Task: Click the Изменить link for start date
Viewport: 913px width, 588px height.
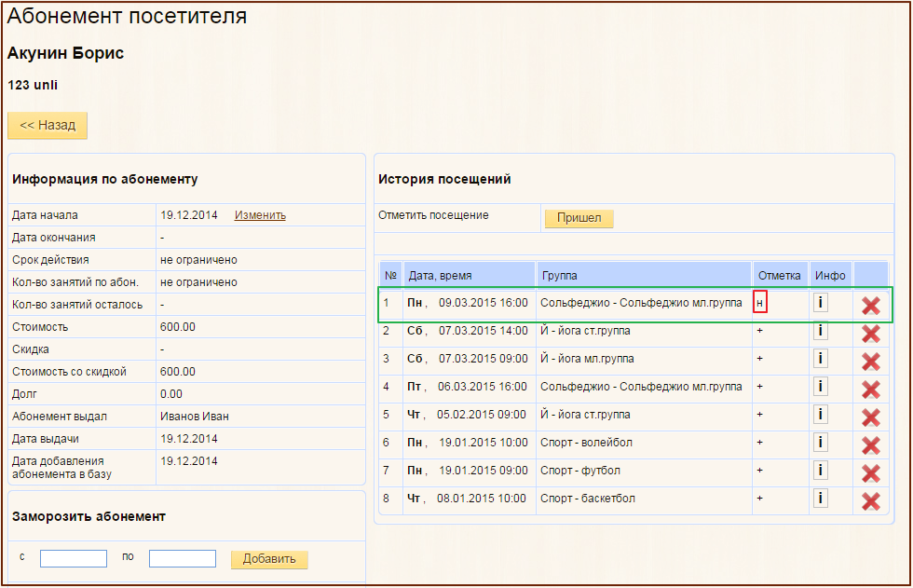Action: tap(260, 215)
